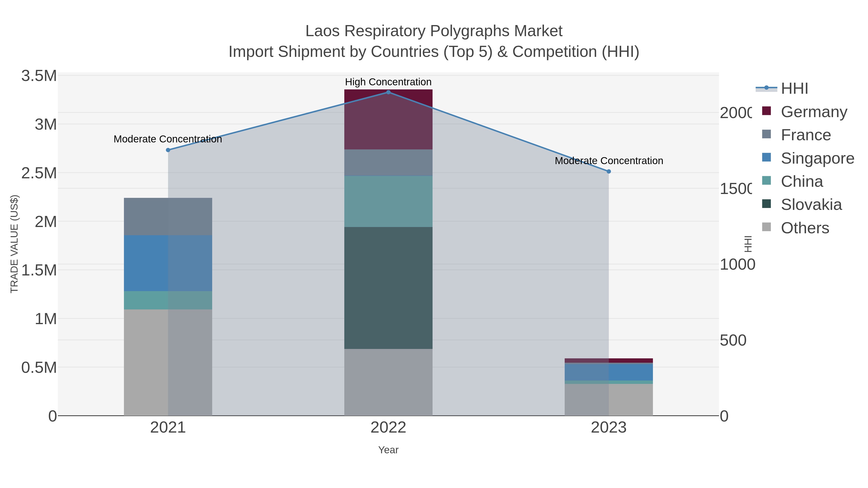
Task: Click the 500 tick on HHI axis
Action: 733,340
